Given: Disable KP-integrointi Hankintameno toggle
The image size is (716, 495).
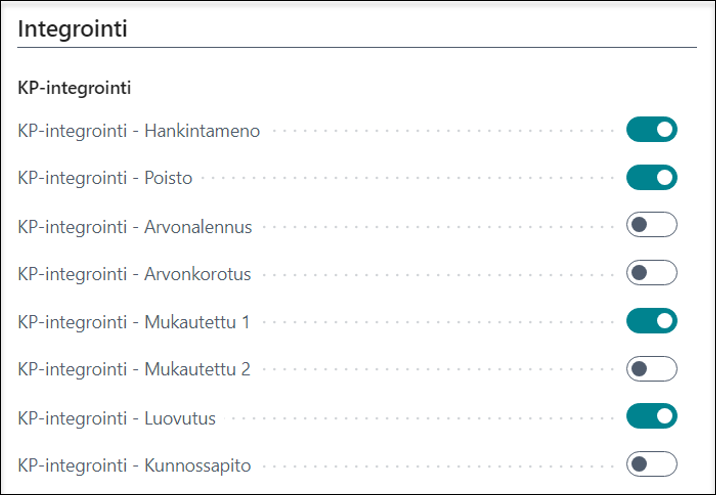Looking at the screenshot, I should [651, 130].
